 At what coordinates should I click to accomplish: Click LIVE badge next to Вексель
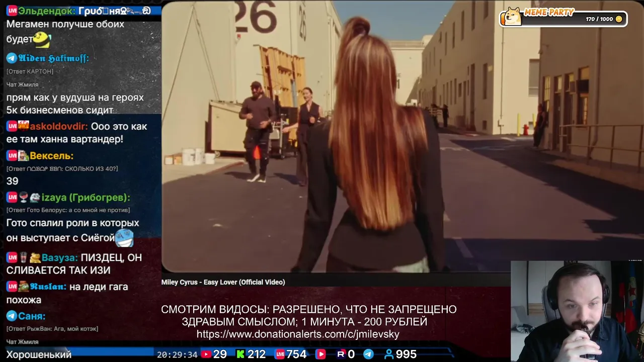click(x=12, y=156)
